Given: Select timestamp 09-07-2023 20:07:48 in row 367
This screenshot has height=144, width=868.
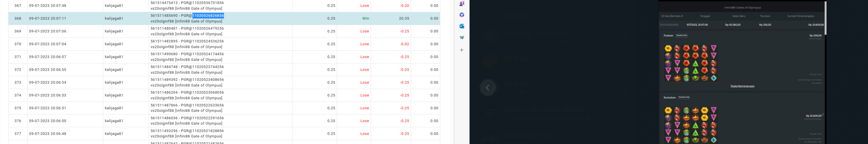Looking at the screenshot, I should (x=47, y=6).
